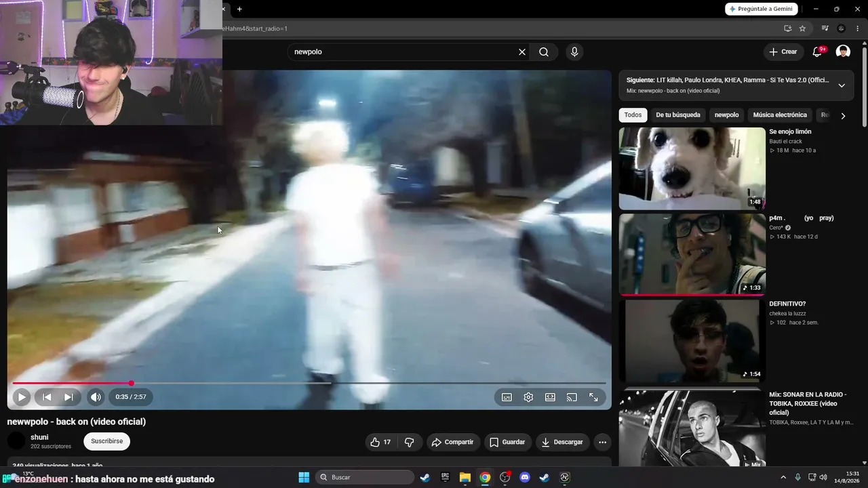Click the video title newwpolo - back on
This screenshot has width=868, height=488.
click(77, 422)
